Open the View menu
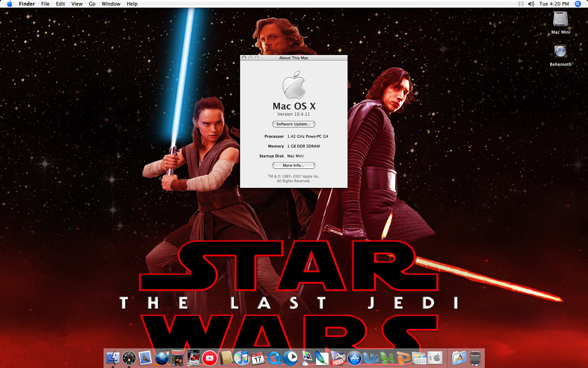This screenshot has height=368, width=588. [x=77, y=4]
